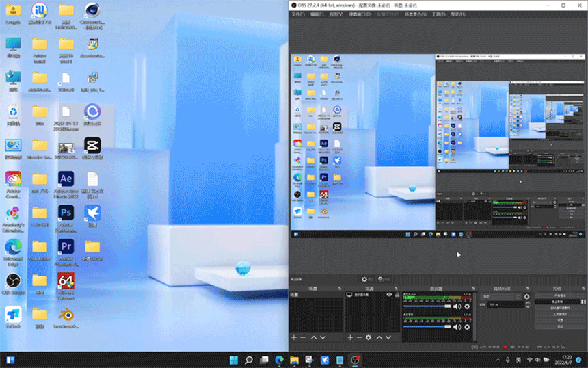The image size is (588, 368).
Task: Add a new scene with plus icon
Action: (294, 337)
